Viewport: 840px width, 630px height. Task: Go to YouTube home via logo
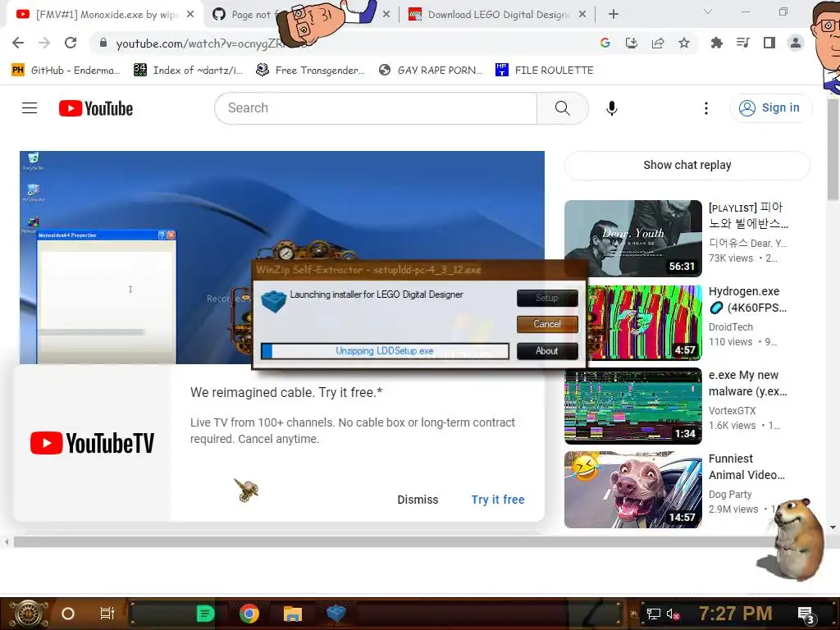coord(96,108)
